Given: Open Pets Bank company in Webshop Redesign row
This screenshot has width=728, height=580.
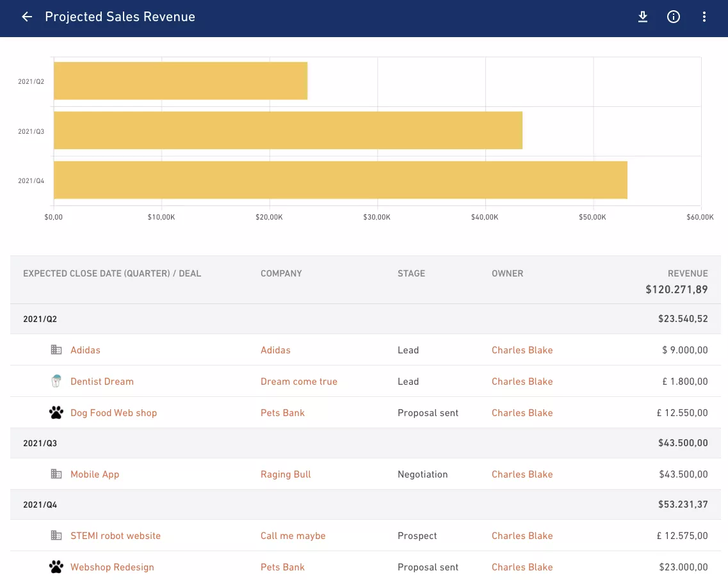Looking at the screenshot, I should (283, 567).
